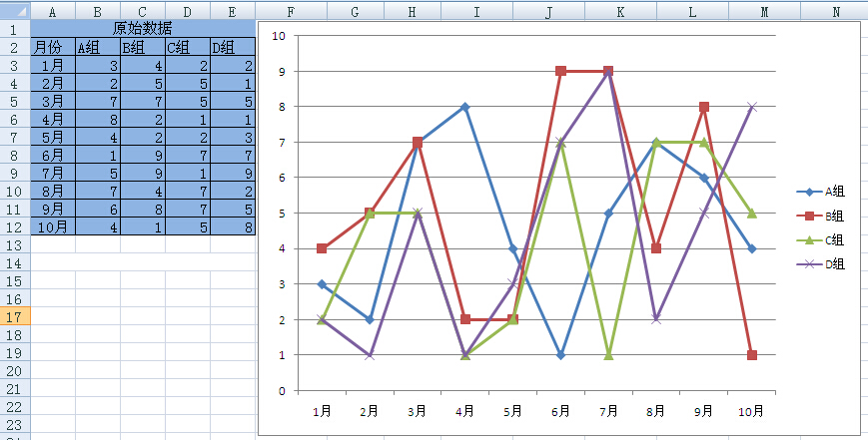
Task: Click the 10月 label on the chart axis
Action: click(x=752, y=411)
